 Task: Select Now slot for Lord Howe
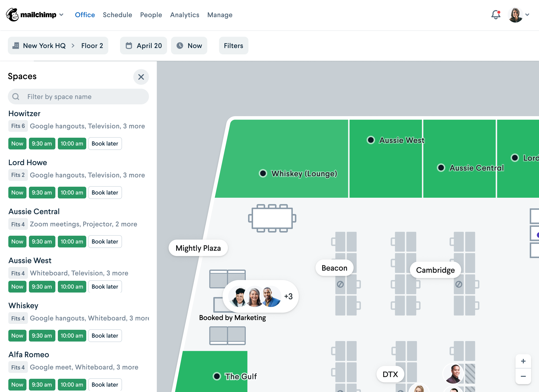click(17, 193)
